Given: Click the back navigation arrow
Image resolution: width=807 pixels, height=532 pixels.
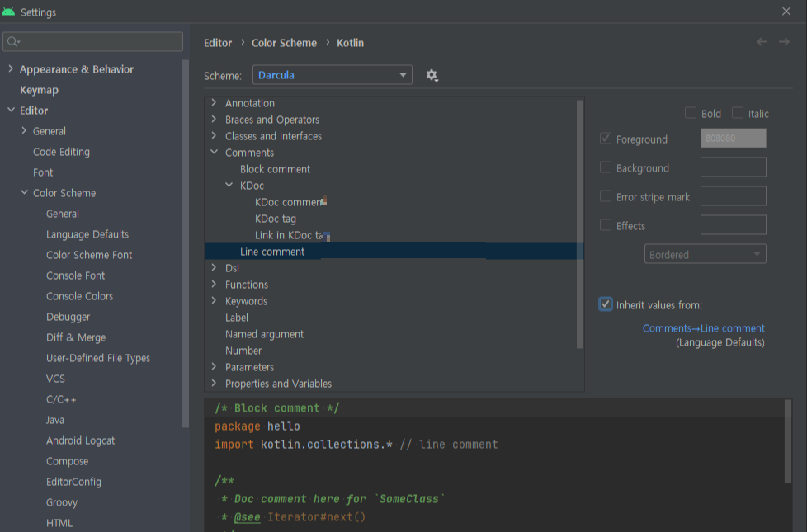Looking at the screenshot, I should 762,42.
